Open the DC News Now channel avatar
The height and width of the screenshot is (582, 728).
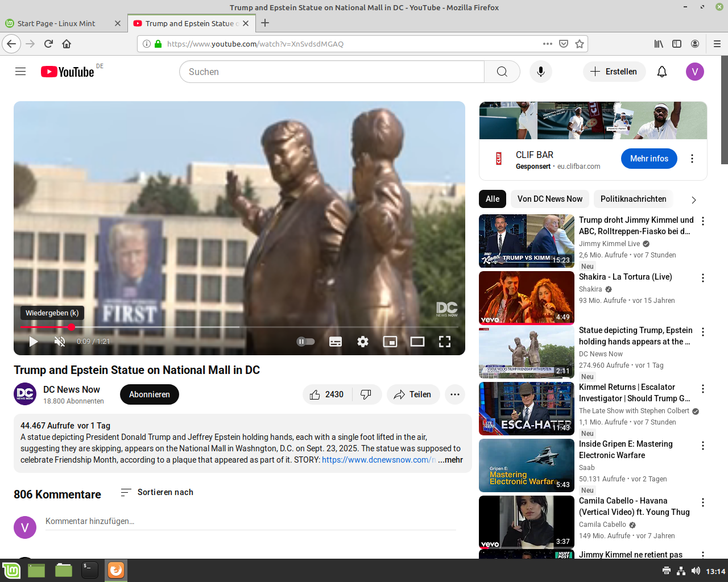point(25,394)
